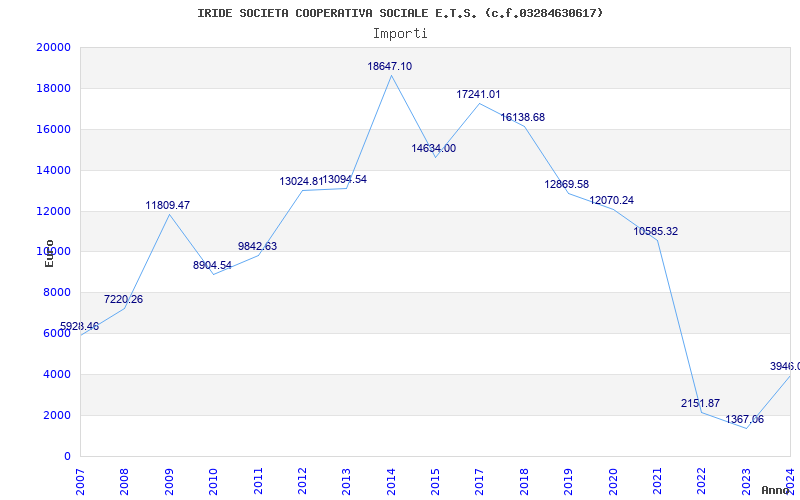
Task: Click data label 10585.32
Action: tap(656, 232)
